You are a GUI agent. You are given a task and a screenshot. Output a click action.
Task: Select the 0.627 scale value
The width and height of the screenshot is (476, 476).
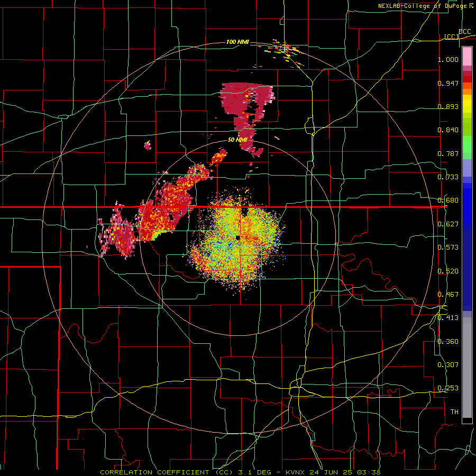[448, 224]
